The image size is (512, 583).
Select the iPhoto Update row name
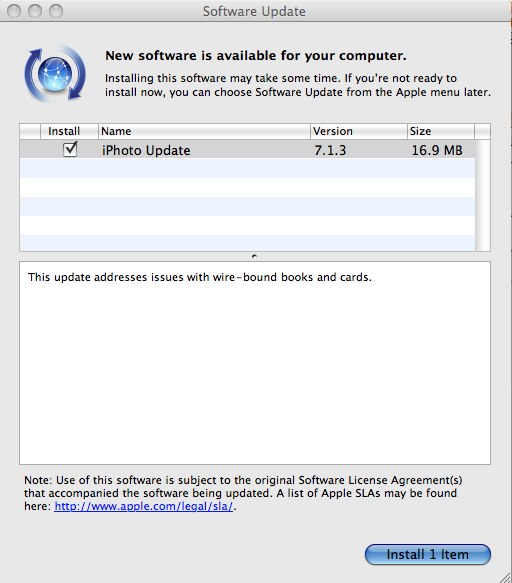[146, 150]
